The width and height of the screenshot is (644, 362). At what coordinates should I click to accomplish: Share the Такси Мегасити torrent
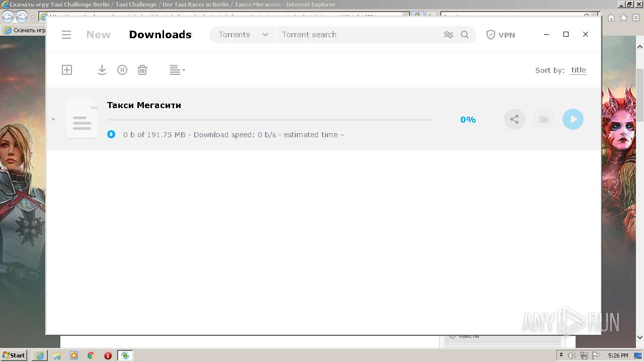[514, 119]
